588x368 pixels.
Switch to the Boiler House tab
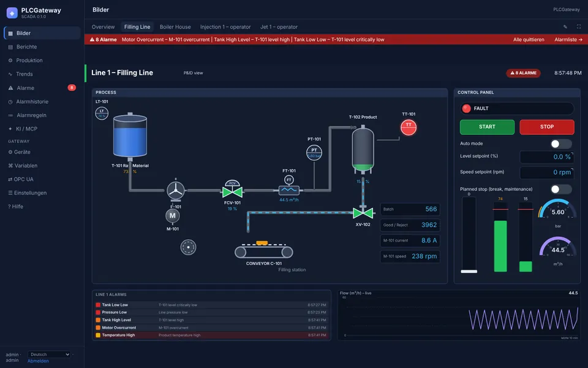click(x=175, y=27)
